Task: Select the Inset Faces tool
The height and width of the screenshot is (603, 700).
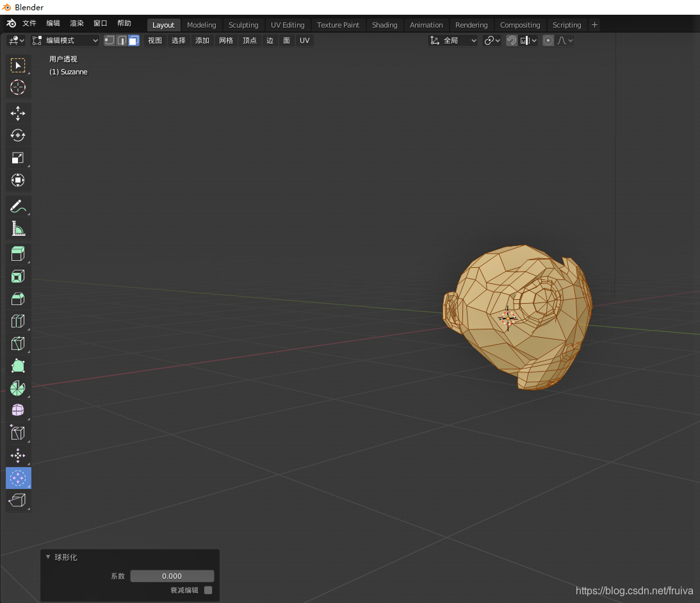Action: (18, 276)
